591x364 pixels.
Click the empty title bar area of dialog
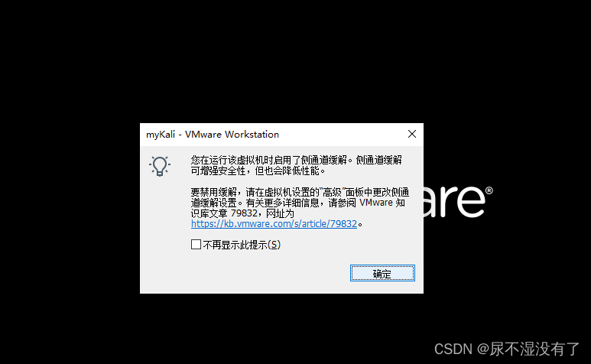point(341,134)
